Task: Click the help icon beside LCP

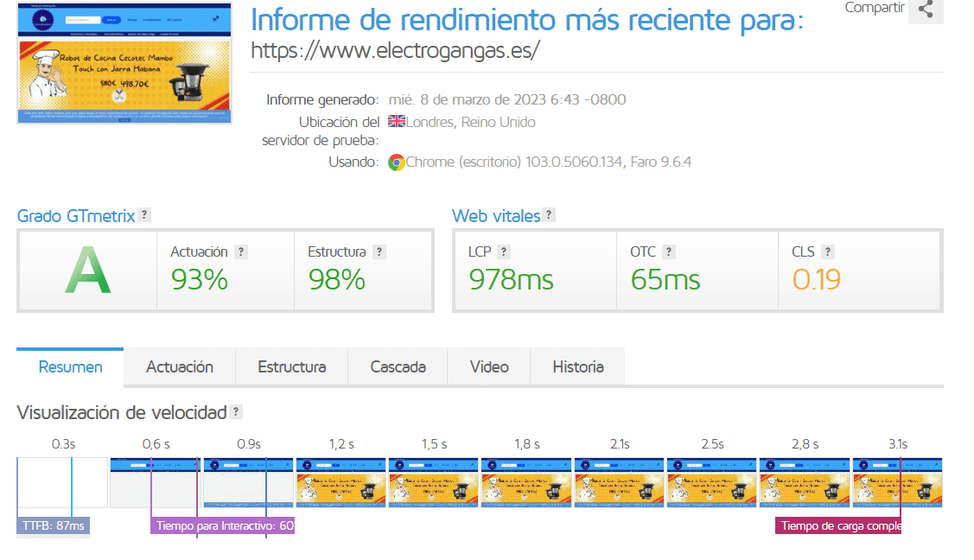Action: pos(504,251)
